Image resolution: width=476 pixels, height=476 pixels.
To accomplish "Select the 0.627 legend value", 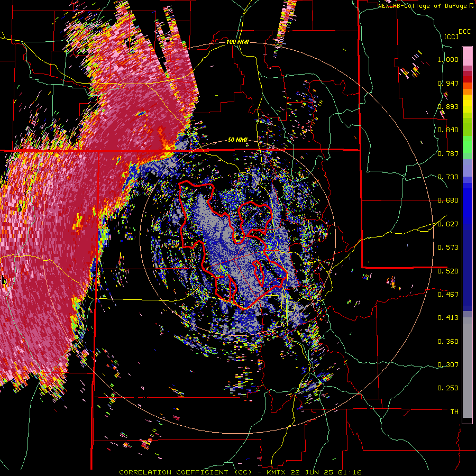I will pyautogui.click(x=448, y=224).
